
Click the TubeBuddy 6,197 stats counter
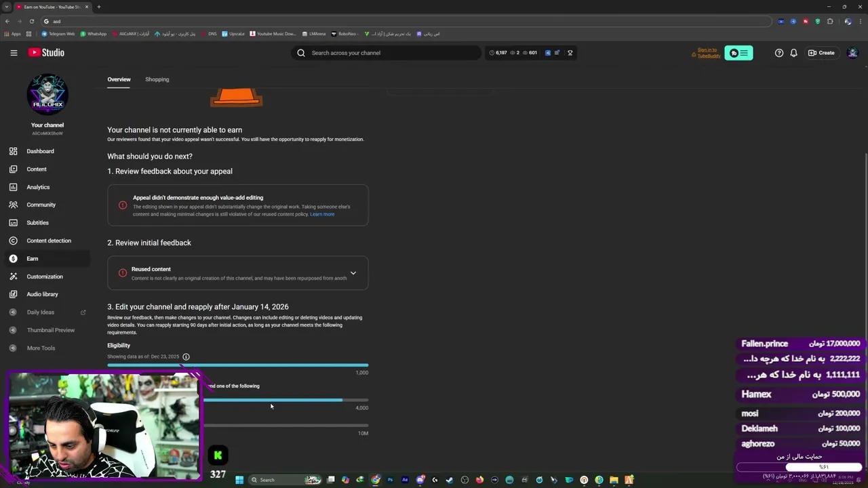(498, 53)
